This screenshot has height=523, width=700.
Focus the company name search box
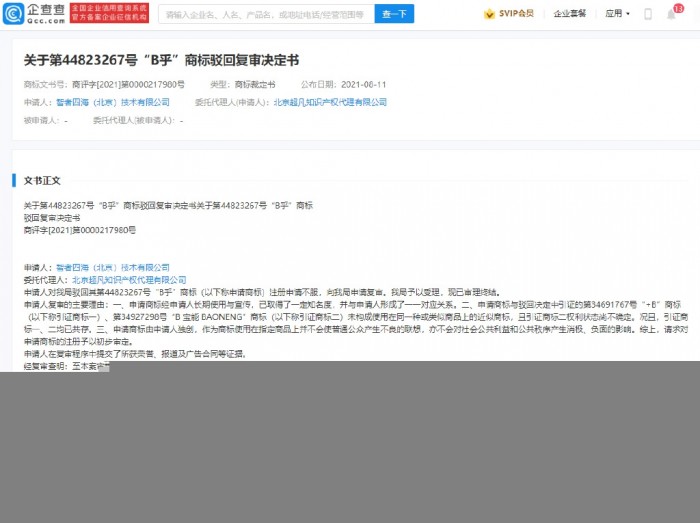point(266,14)
